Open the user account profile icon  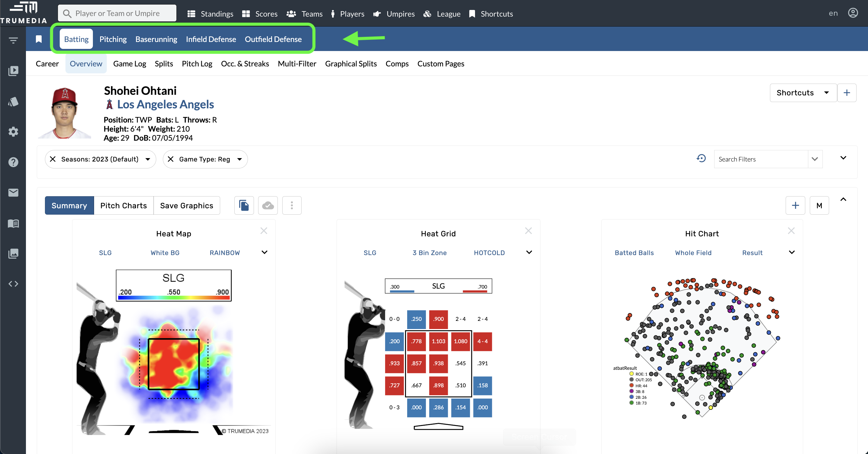[853, 13]
